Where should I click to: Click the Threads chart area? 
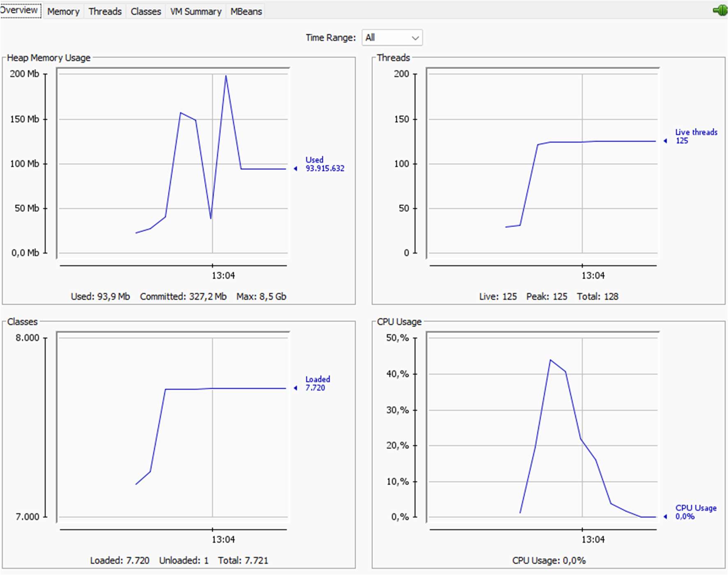point(543,163)
